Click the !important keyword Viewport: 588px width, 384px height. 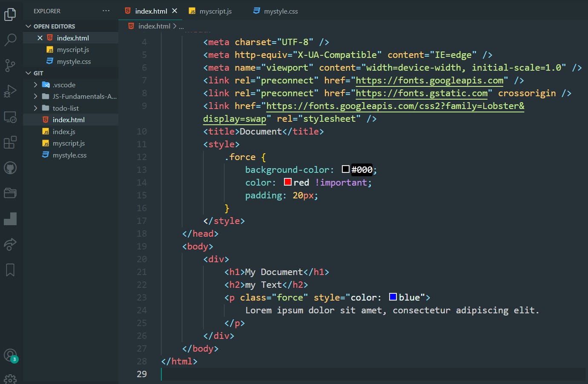point(341,183)
